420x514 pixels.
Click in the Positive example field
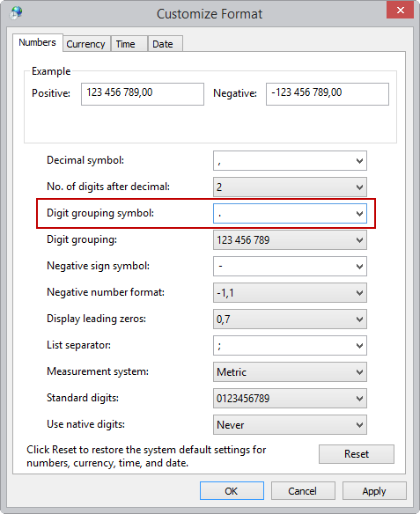tap(143, 94)
